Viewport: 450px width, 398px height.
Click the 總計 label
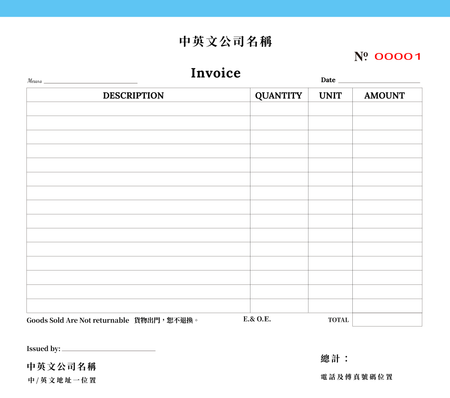pyautogui.click(x=334, y=359)
